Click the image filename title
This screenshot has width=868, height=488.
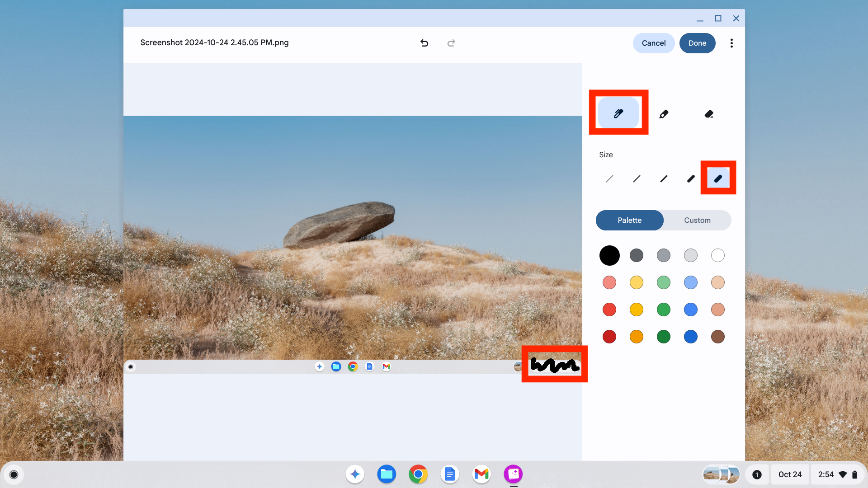pyautogui.click(x=214, y=42)
